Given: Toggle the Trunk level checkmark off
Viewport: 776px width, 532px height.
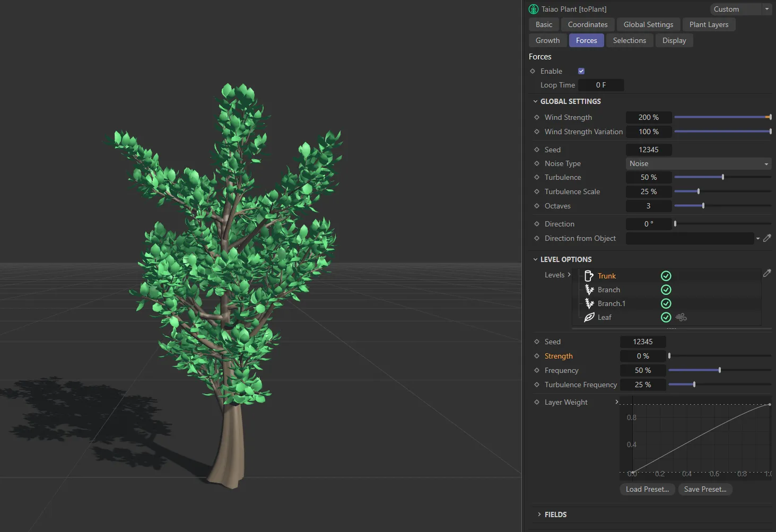Looking at the screenshot, I should [666, 276].
